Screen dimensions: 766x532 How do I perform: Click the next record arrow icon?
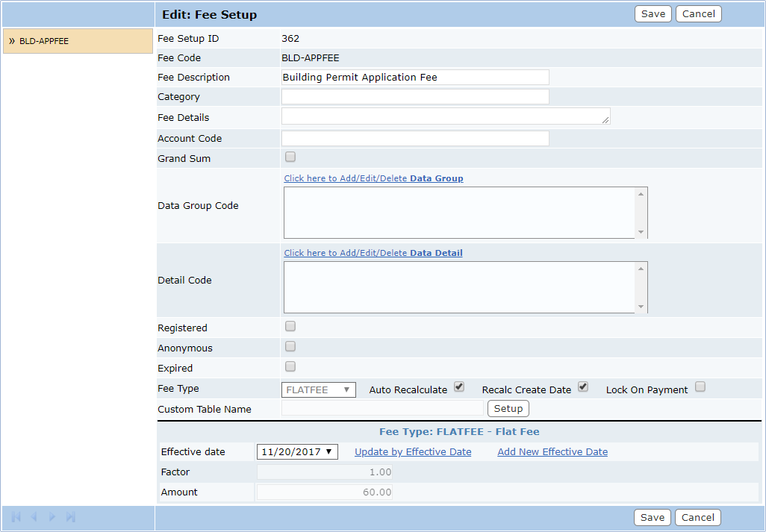coord(52,516)
